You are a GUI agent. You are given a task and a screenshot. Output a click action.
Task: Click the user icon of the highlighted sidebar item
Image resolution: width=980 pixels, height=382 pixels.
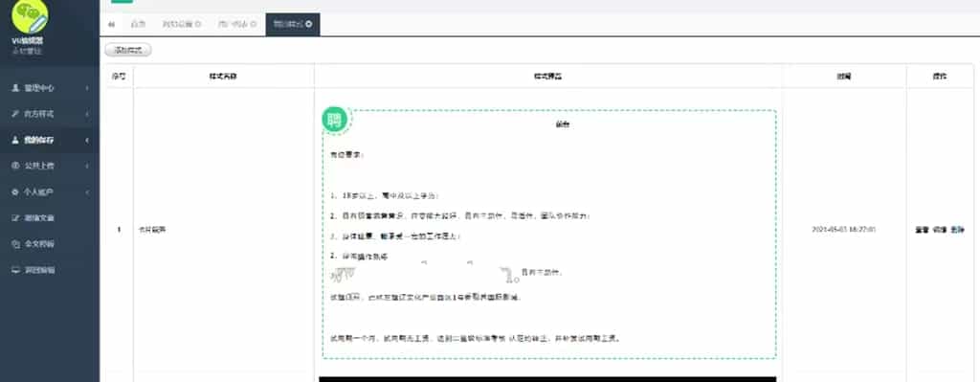[15, 140]
